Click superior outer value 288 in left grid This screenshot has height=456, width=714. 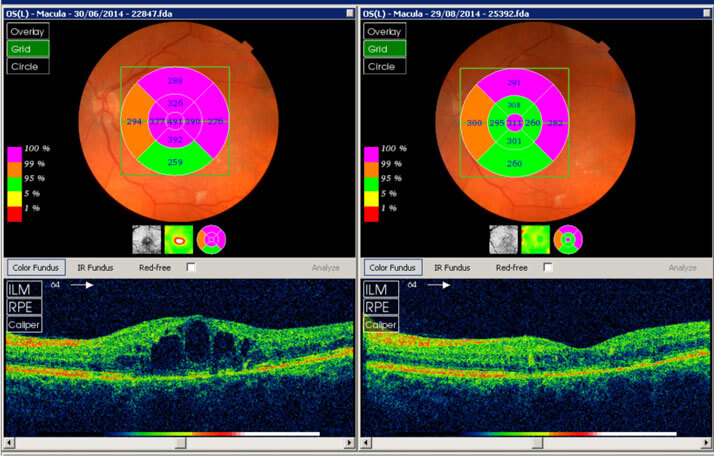[x=175, y=81]
